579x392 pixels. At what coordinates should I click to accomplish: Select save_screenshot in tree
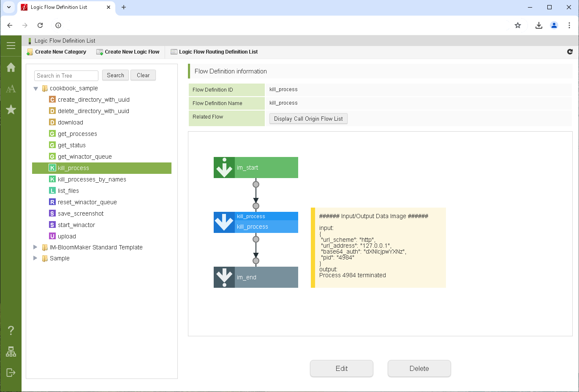[81, 214]
